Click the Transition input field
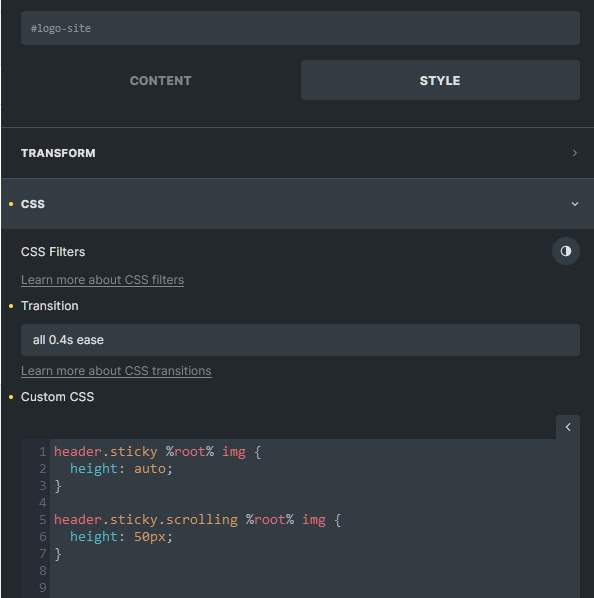Screen dimensions: 594x598 coord(300,340)
